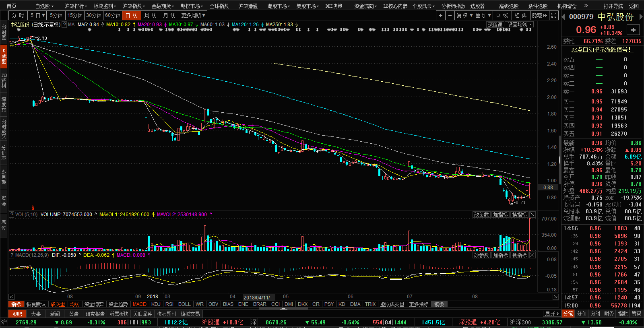Viewport: 644px width, 328px height.
Task: Expand 沪深排行 menu dropdown
Action: [x=76, y=6]
